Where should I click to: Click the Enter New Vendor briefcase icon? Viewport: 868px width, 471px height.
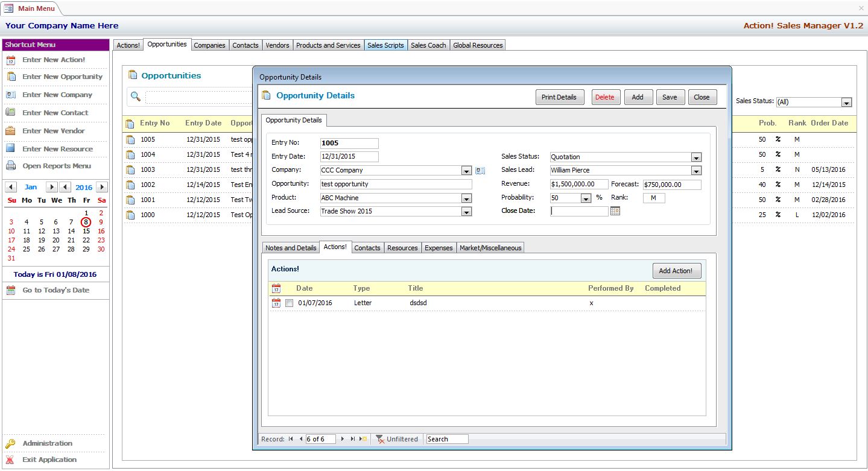(10, 131)
